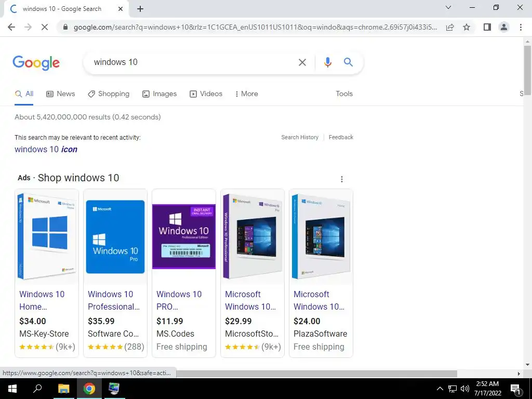Close the windows 10 Google Search tab
This screenshot has height=399, width=532.
[x=121, y=9]
